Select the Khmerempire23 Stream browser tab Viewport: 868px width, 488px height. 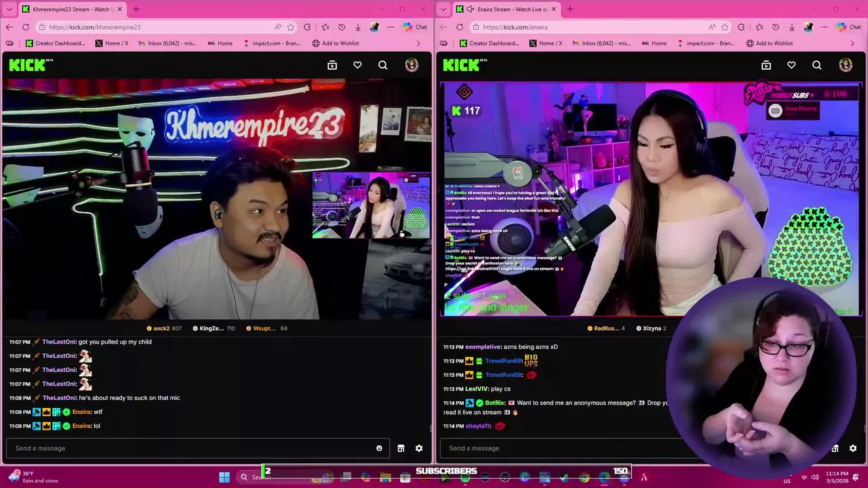click(x=71, y=9)
